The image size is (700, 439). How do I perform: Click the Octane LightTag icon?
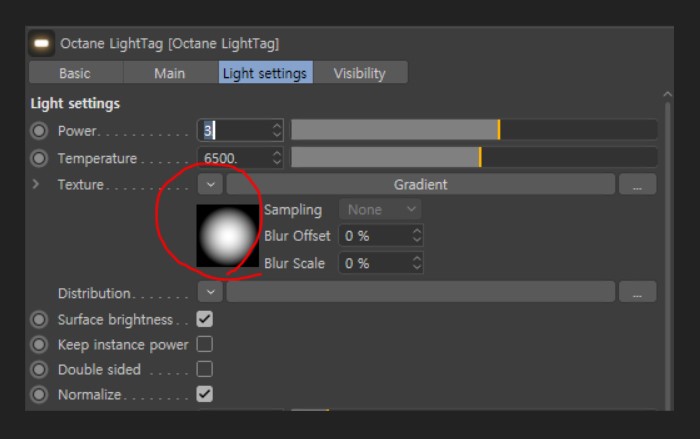(x=42, y=43)
